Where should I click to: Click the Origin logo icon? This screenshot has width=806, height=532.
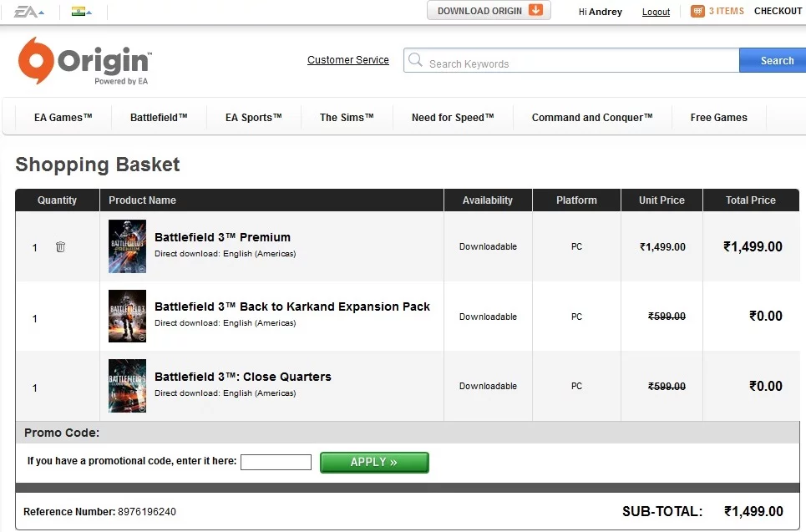click(37, 60)
